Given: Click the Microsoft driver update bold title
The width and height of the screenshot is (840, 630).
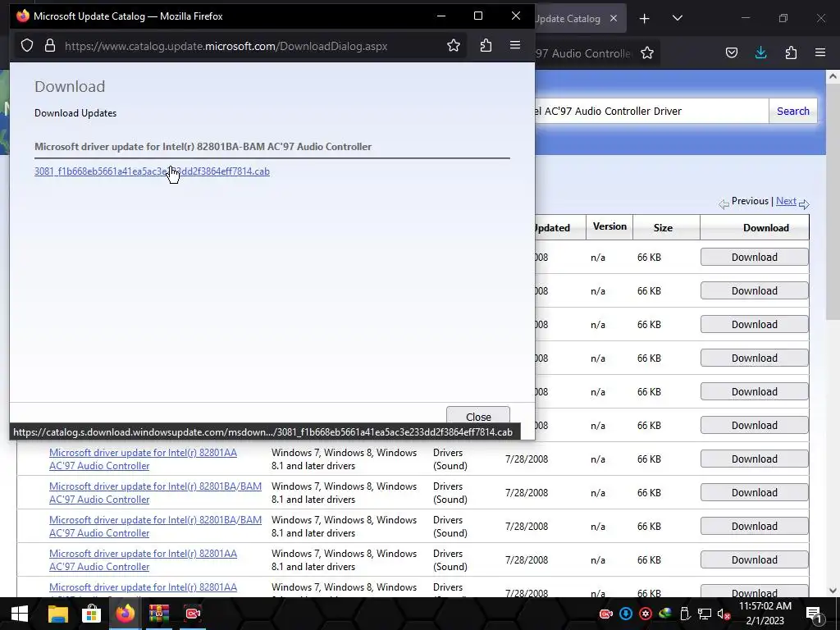Looking at the screenshot, I should [x=203, y=147].
